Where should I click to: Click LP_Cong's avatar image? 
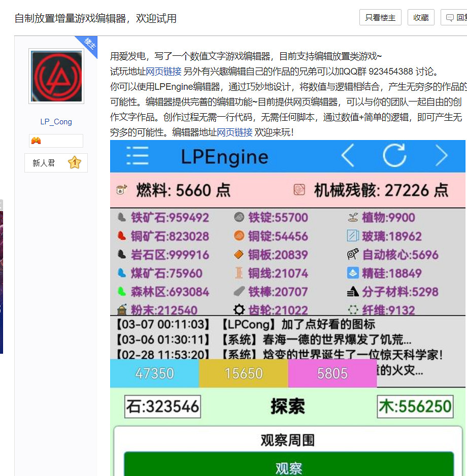coord(56,76)
